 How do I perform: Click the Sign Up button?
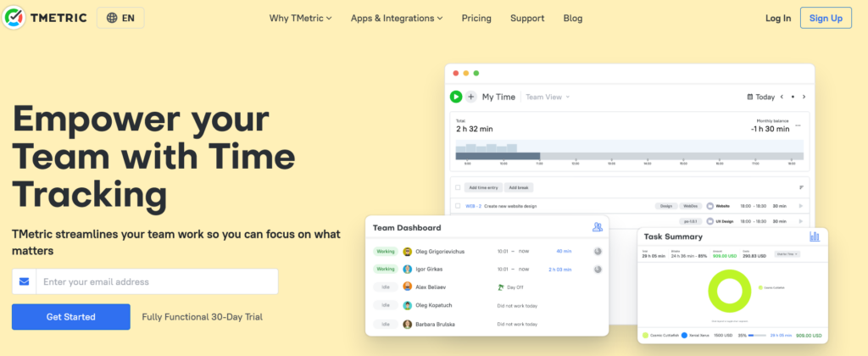(x=826, y=19)
